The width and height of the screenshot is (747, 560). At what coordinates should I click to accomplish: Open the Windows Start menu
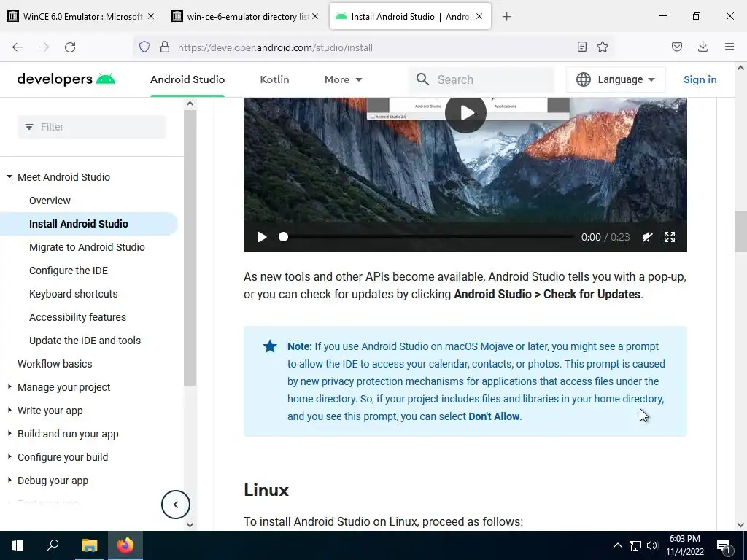coord(18,545)
